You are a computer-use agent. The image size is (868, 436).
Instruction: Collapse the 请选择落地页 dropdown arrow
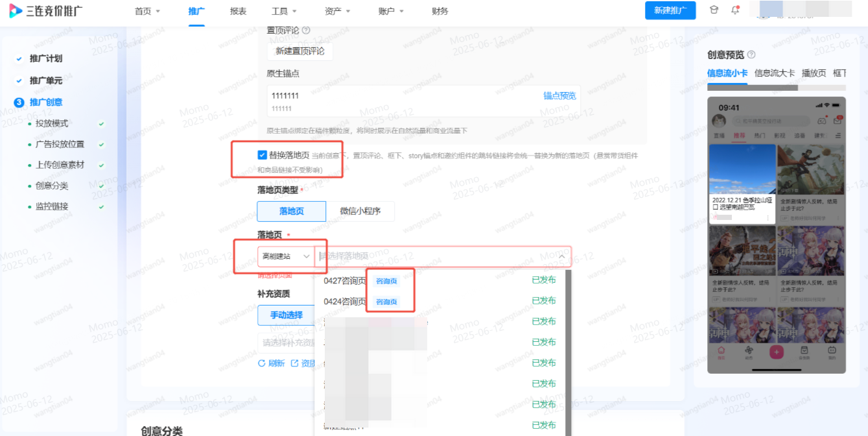561,256
